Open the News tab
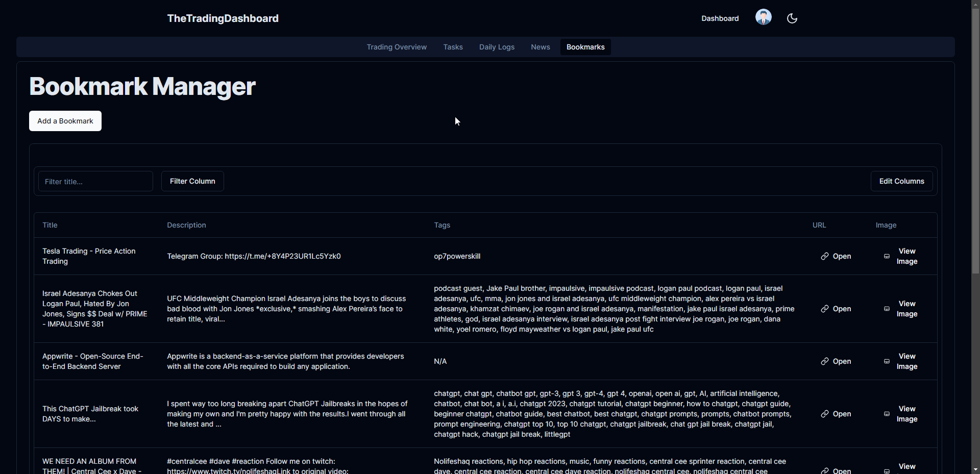This screenshot has height=474, width=980. tap(540, 47)
